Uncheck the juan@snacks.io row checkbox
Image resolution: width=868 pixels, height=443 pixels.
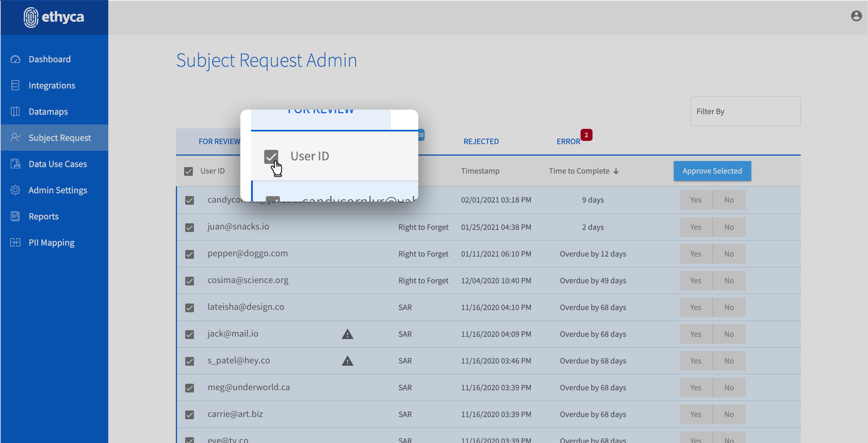click(x=190, y=227)
